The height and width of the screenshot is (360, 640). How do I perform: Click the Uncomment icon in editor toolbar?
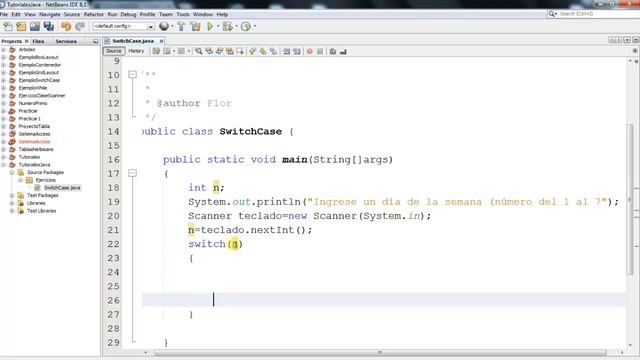tap(343, 51)
